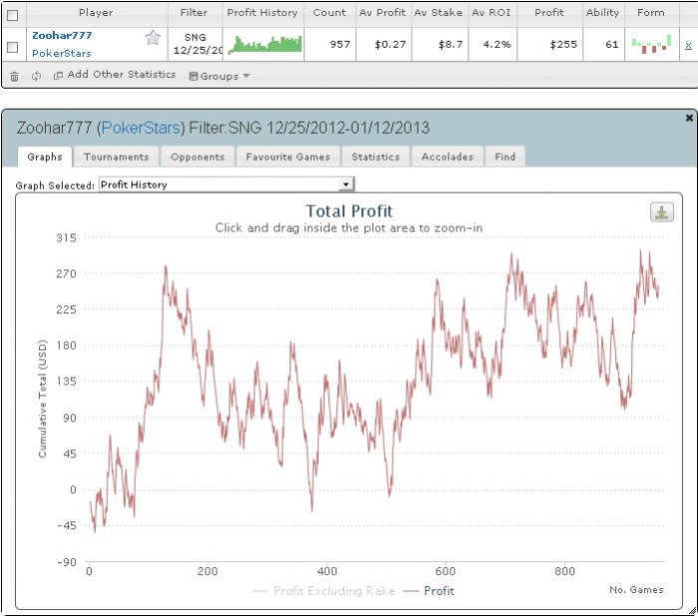698x616 pixels.
Task: Close the Zoohar777 details panel
Action: pos(689,118)
